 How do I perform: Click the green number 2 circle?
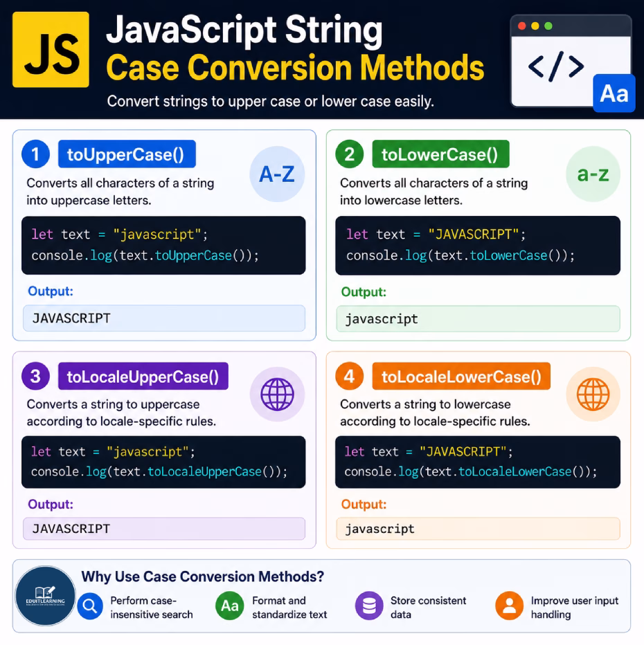click(350, 154)
